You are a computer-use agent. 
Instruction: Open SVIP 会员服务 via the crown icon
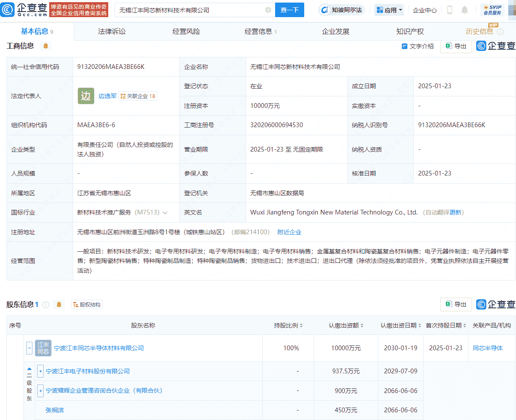(x=493, y=9)
